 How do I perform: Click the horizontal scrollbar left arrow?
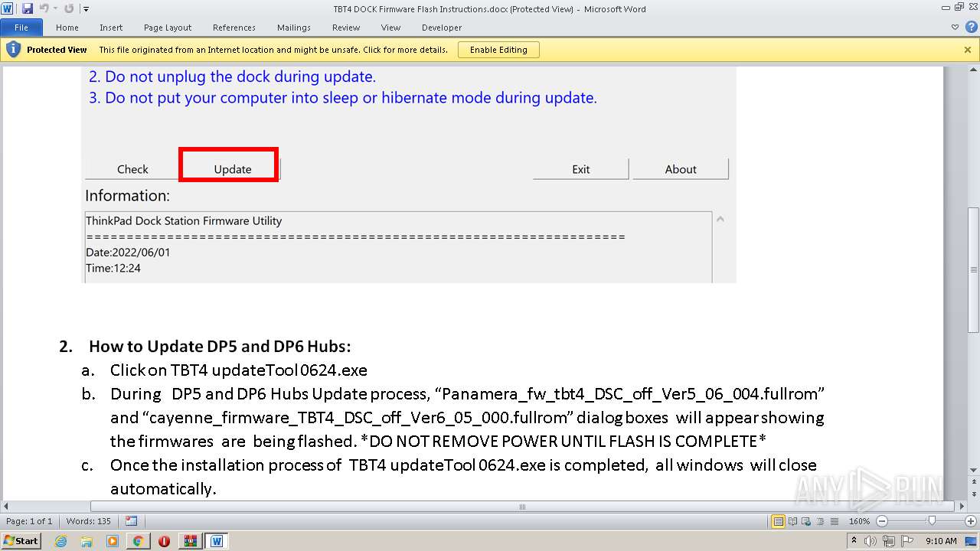tap(6, 507)
